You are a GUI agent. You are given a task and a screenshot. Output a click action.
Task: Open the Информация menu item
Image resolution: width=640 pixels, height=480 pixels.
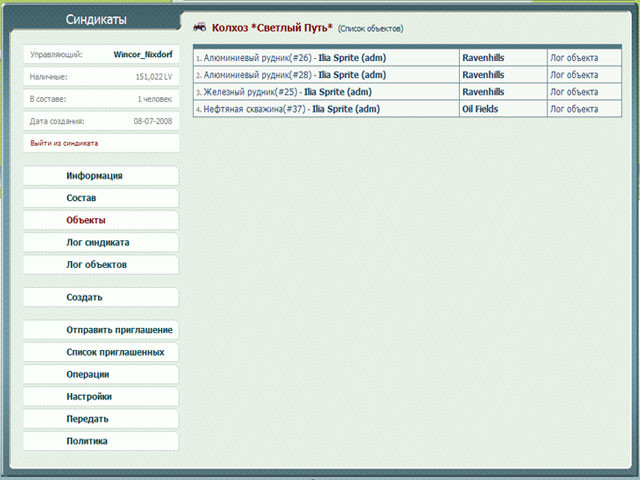point(101,176)
